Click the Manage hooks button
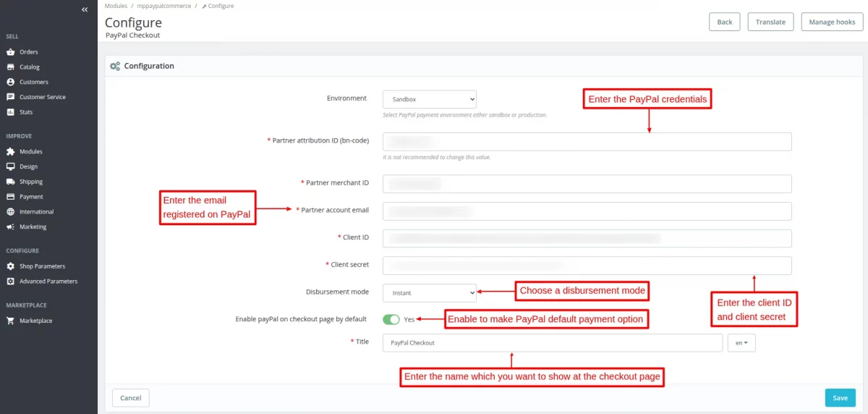Screen dimensions: 868x414 (x=832, y=22)
